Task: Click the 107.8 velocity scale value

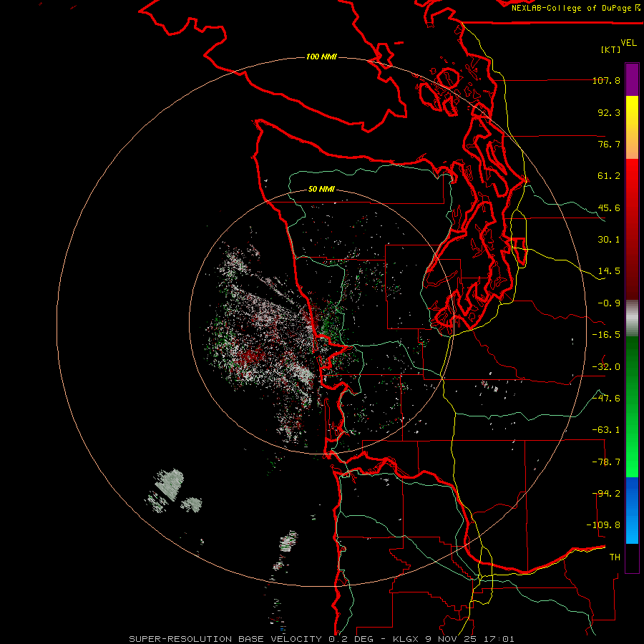Action: tap(606, 81)
